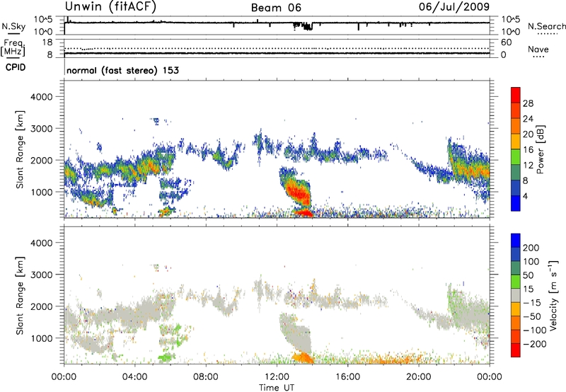Click the 'Unwin (fitACF)' title text
The image size is (566, 392).
[x=110, y=6]
